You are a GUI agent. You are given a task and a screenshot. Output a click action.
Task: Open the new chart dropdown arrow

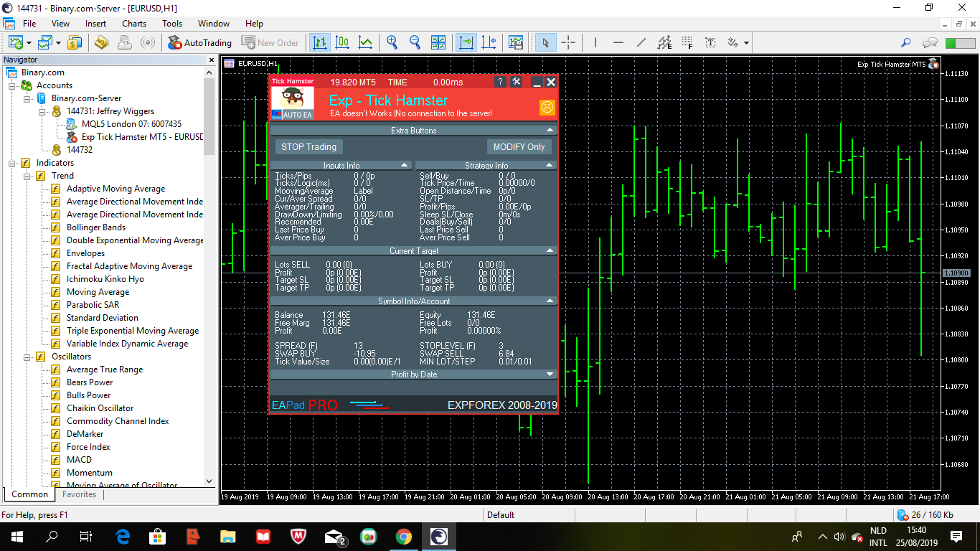(28, 42)
